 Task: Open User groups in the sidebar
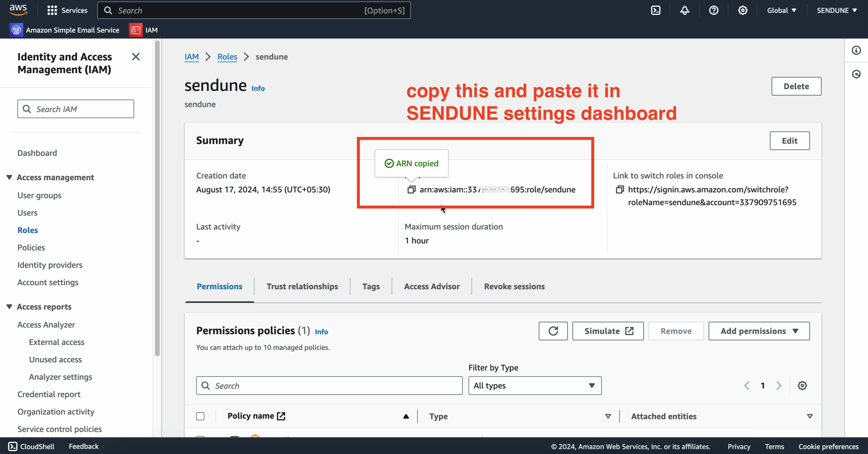click(39, 195)
